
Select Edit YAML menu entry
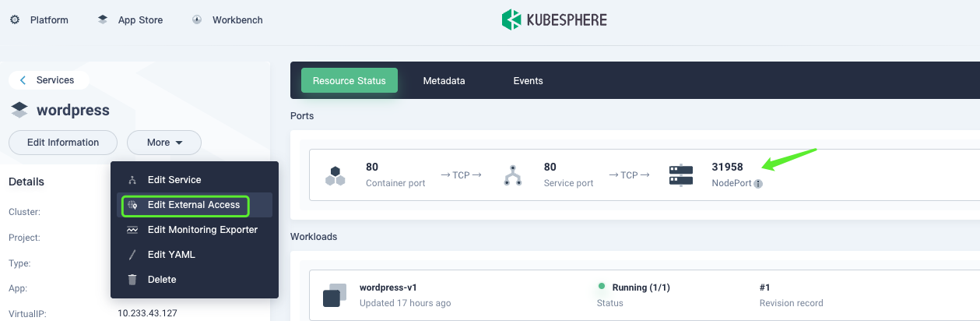tap(171, 255)
